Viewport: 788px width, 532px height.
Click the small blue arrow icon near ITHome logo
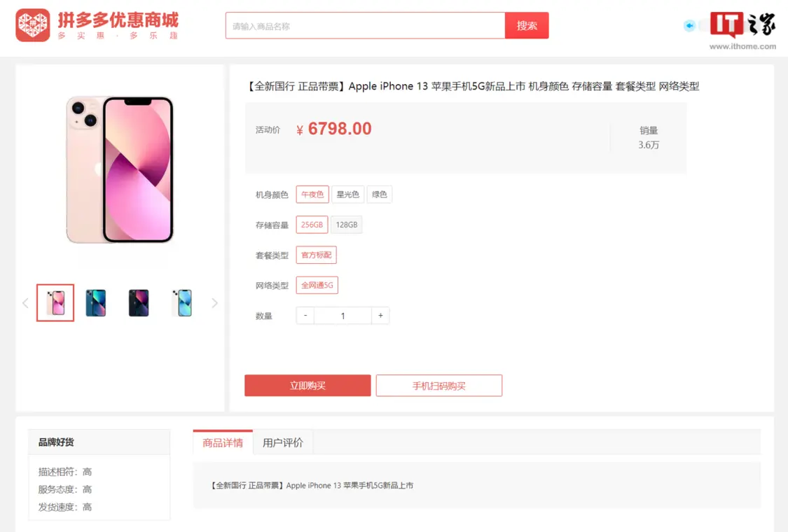(689, 25)
